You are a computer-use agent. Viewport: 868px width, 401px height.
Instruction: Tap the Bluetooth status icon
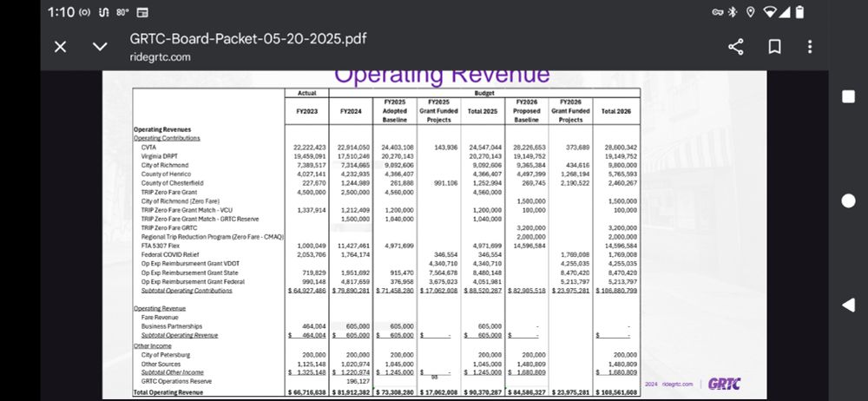point(733,12)
